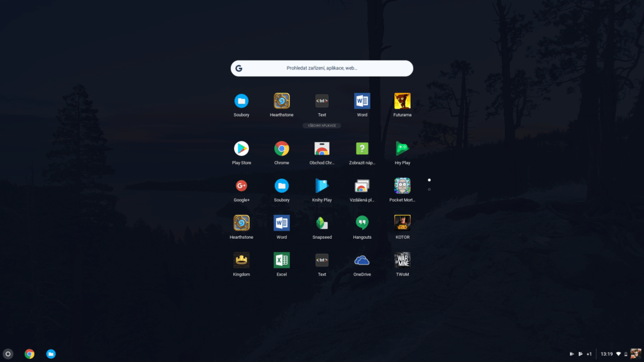Viewport: 644px width, 362px height.
Task: Open This War of Mine (TWoM)
Action: pos(402,260)
